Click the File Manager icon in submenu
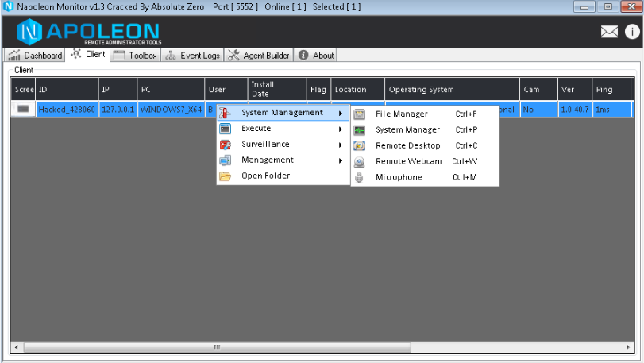This screenshot has width=644, height=363. click(360, 114)
